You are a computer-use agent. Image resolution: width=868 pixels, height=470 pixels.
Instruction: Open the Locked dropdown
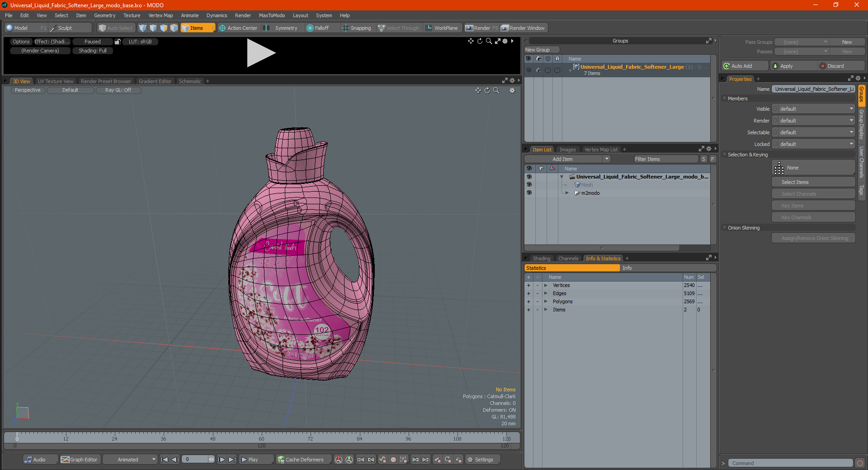813,144
